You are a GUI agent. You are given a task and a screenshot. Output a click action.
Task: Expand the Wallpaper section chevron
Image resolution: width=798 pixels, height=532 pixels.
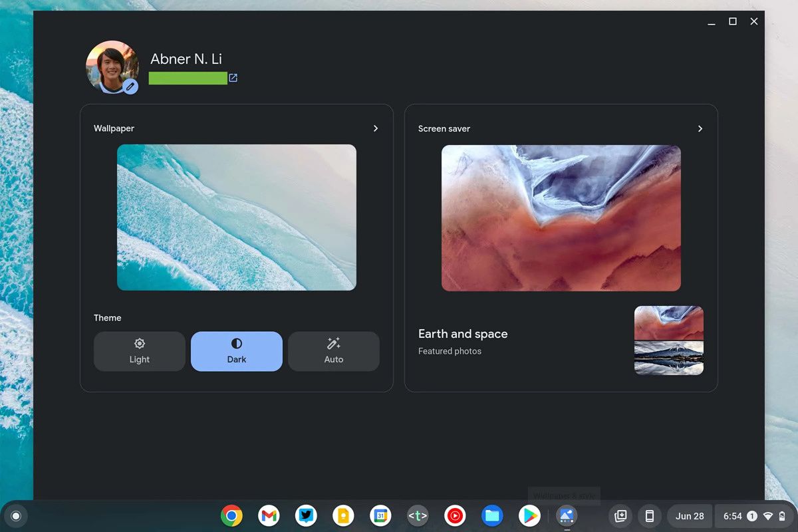click(376, 128)
